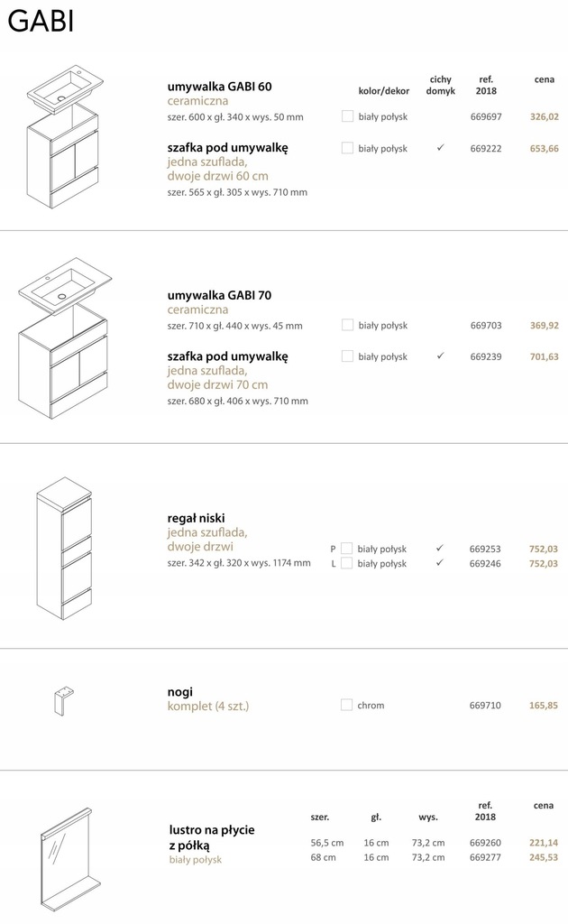Click the umywalka GABI 60 product title
This screenshot has width=568, height=924.
pos(220,87)
